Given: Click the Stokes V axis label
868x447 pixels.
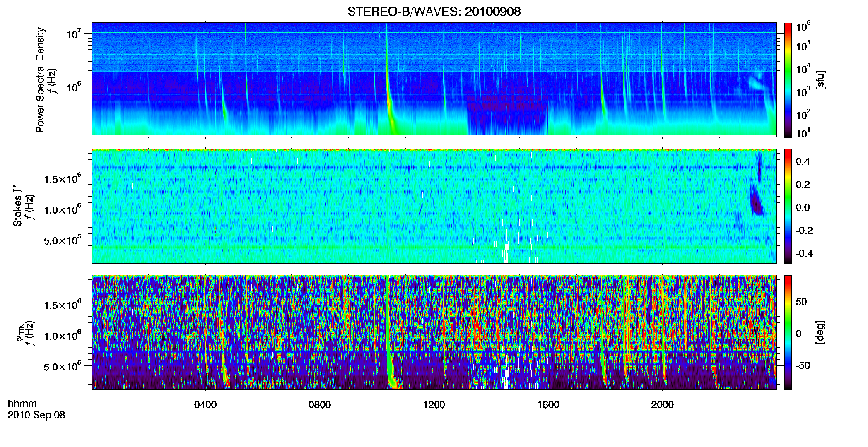Looking at the screenshot, I should [17, 207].
